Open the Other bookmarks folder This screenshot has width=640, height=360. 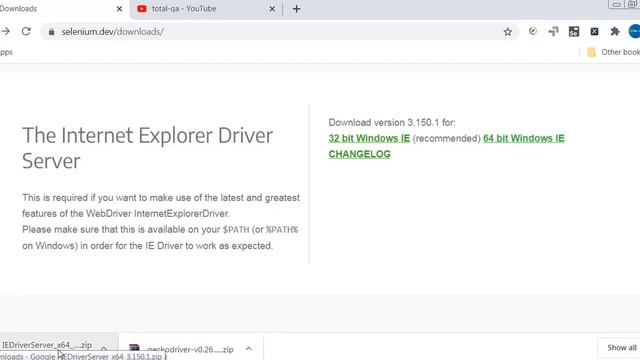(613, 52)
